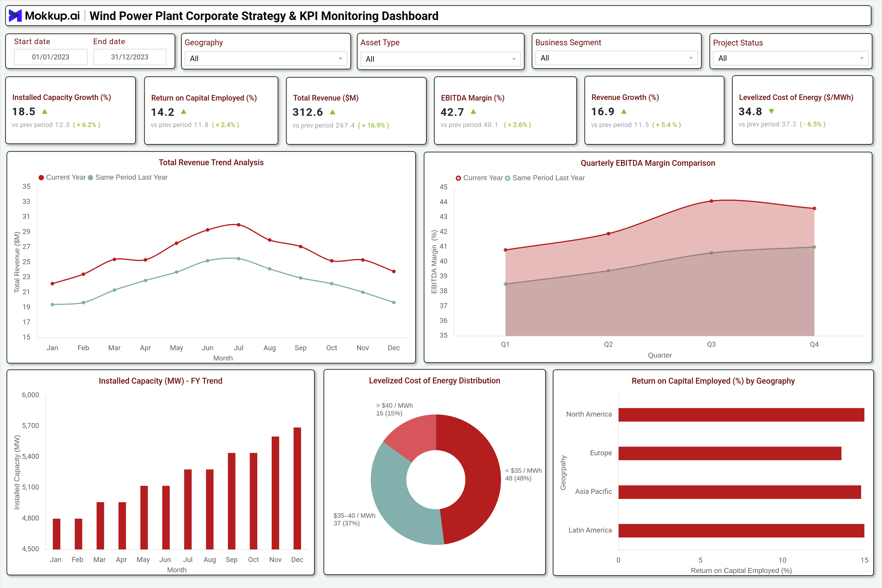Click the Levelized Cost down arrow indicator
The height and width of the screenshot is (588, 882).
click(771, 111)
